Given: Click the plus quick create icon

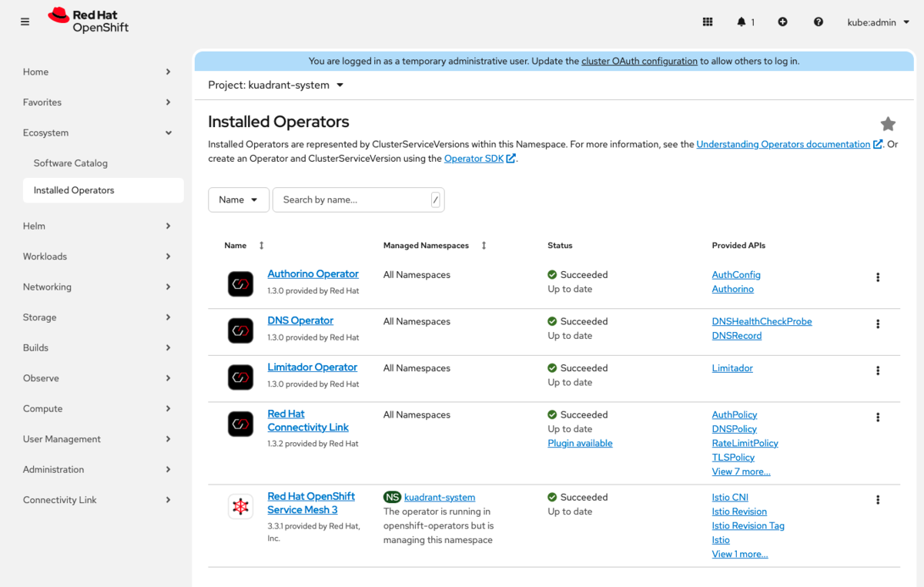Looking at the screenshot, I should [x=782, y=22].
